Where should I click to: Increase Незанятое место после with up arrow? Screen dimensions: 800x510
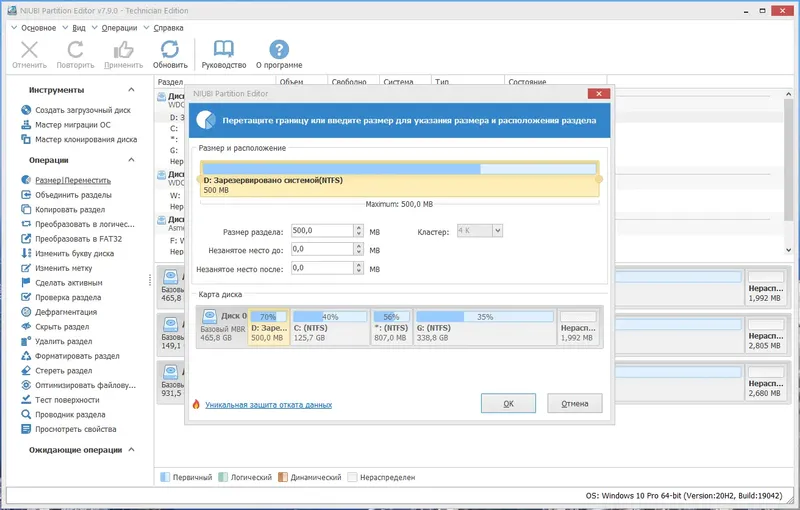click(359, 265)
